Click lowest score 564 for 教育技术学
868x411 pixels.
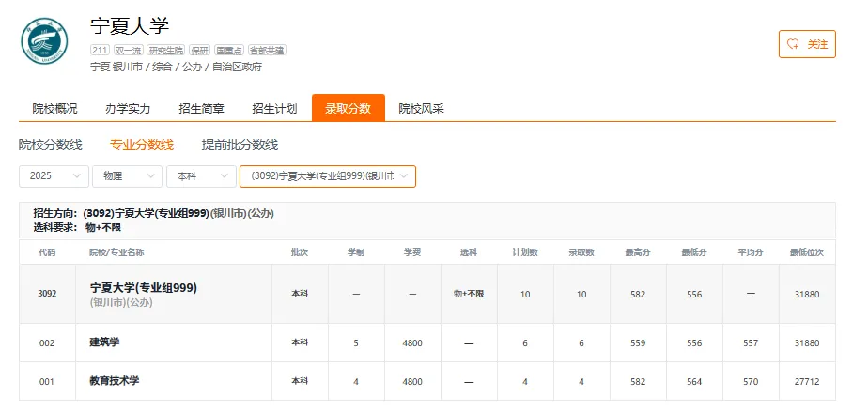(694, 382)
